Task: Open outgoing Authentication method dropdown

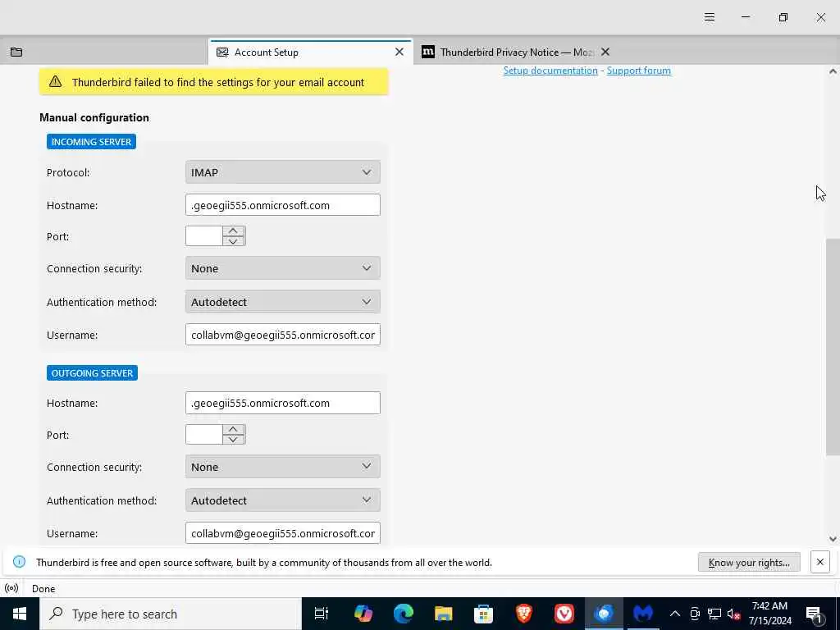Action: click(x=282, y=500)
